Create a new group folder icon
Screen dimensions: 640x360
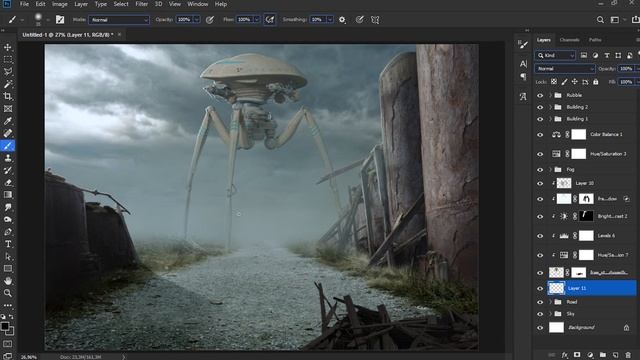click(602, 355)
